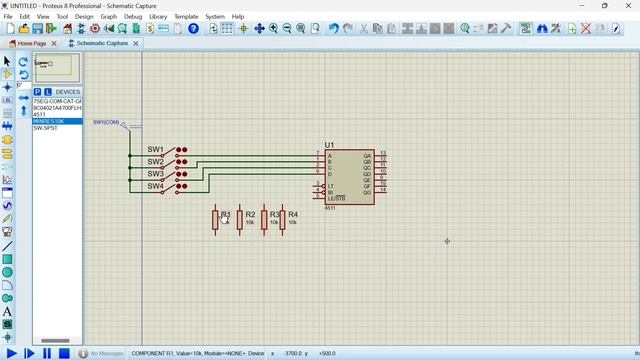This screenshot has width=640, height=360.
Task: Select the 2D circle drawing tool
Action: (x=7, y=272)
